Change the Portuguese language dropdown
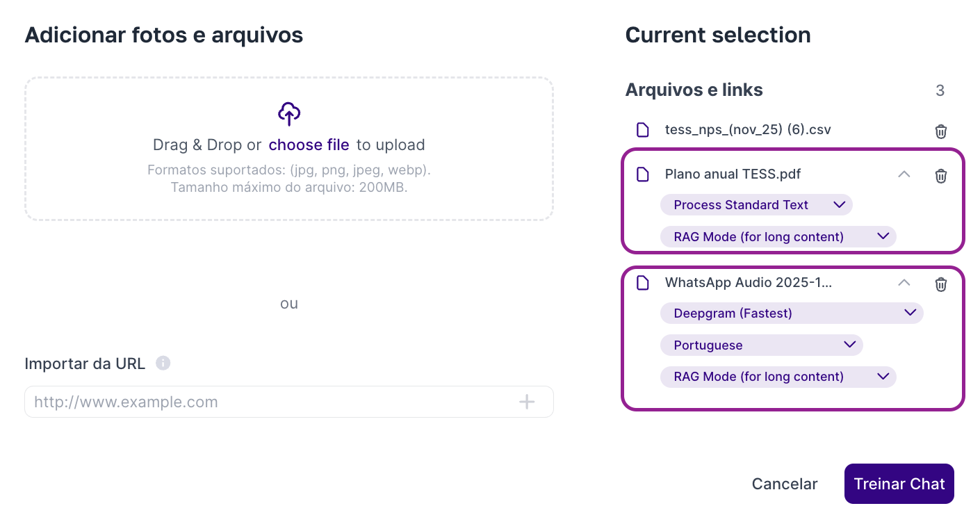The width and height of the screenshot is (980, 531). point(761,345)
